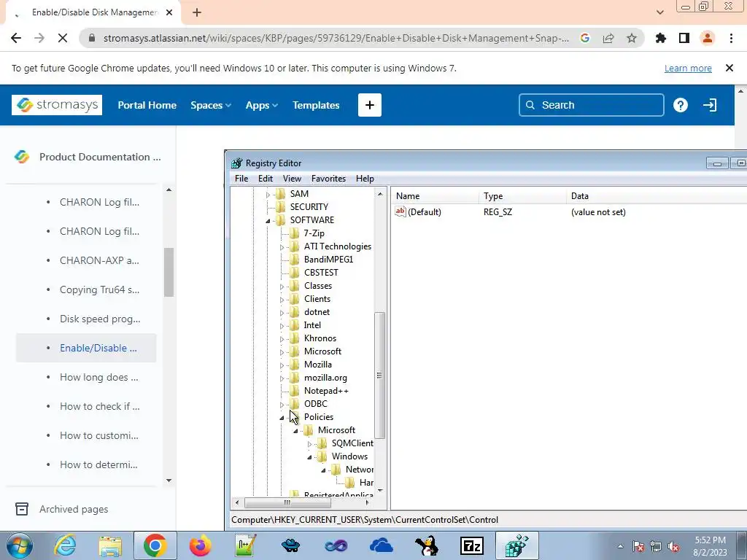The height and width of the screenshot is (560, 747).
Task: Switch to Registry Editor taskbar icon
Action: (517, 545)
